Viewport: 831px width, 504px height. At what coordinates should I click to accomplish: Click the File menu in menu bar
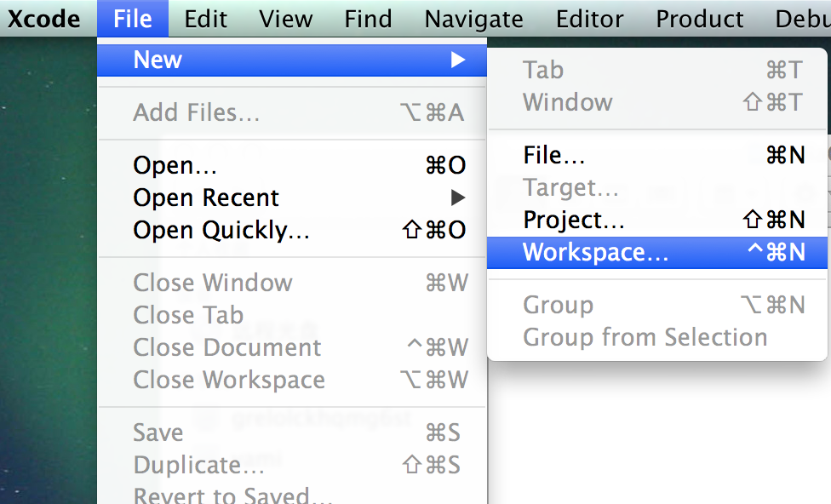coord(133,19)
